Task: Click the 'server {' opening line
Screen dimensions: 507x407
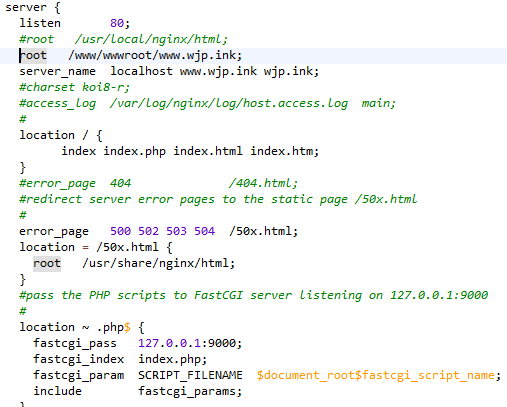Action: pos(33,7)
